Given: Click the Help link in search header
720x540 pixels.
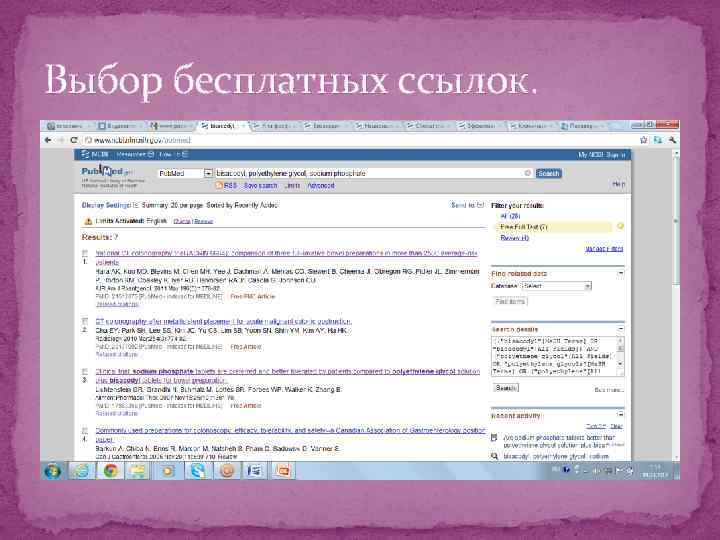Looking at the screenshot, I should point(619,184).
